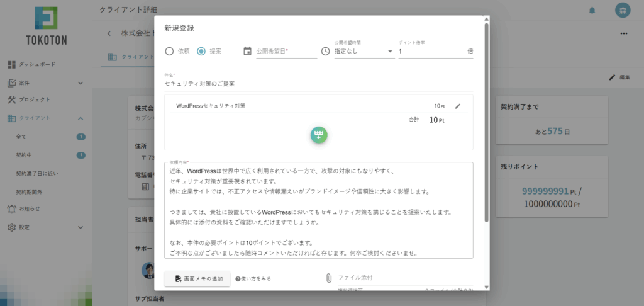Select the 提案 radio button
644x306 pixels.
coord(201,52)
